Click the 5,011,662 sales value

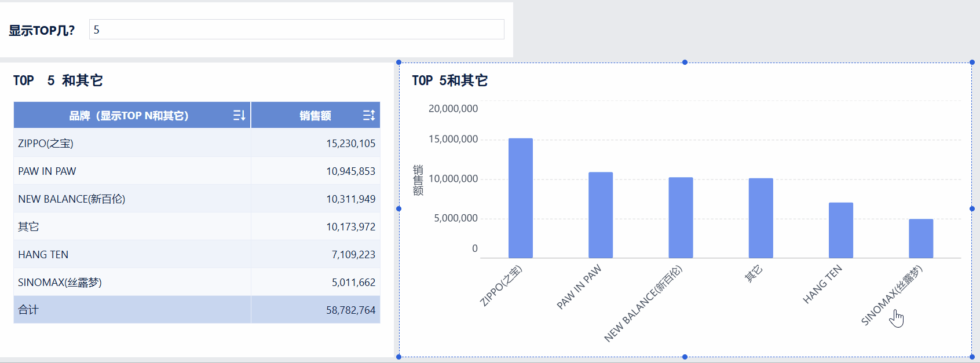click(x=353, y=282)
